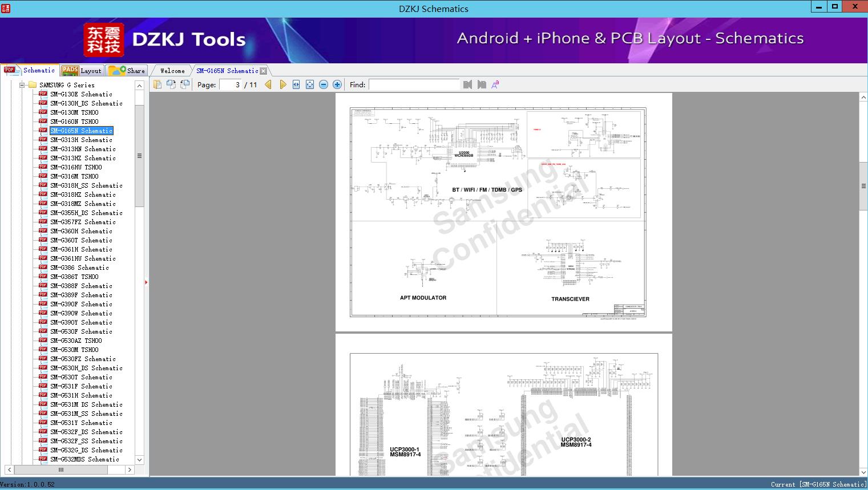Click tree panel scroll up arrow
868x490 pixels.
click(139, 86)
